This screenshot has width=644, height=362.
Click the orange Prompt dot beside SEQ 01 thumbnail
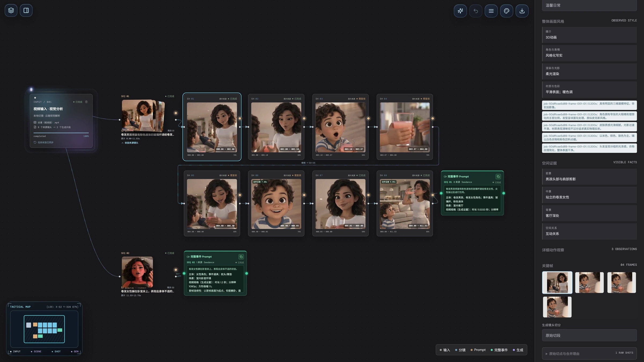pos(176,113)
